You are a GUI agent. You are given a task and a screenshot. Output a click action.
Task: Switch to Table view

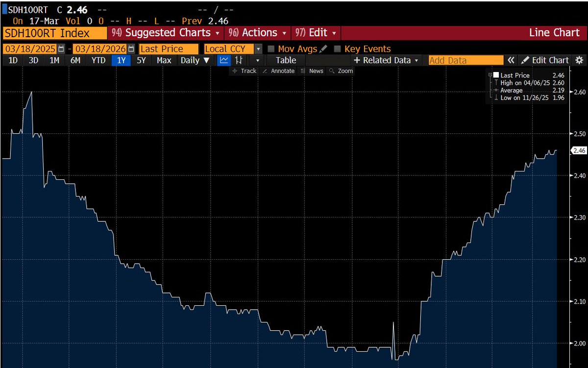point(286,60)
